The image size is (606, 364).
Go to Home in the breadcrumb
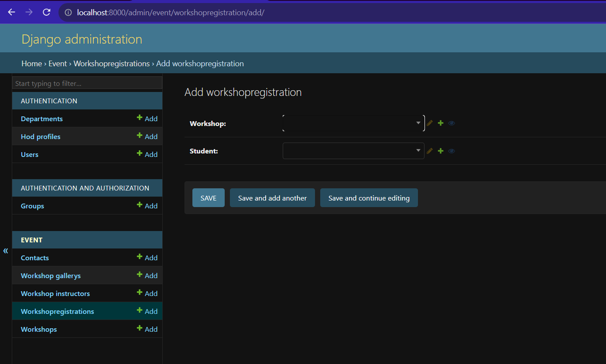[32, 64]
